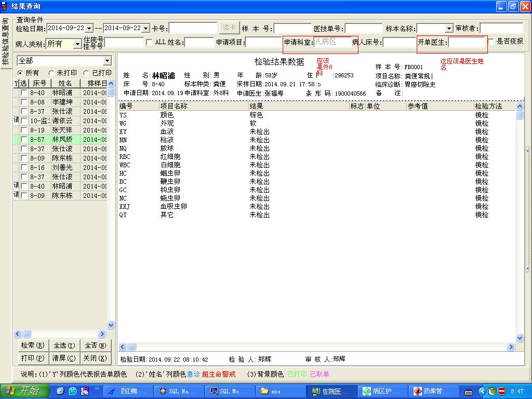This screenshot has width=532, height=399.
Task: Click the 检验方法 column header
Action: tap(495, 106)
